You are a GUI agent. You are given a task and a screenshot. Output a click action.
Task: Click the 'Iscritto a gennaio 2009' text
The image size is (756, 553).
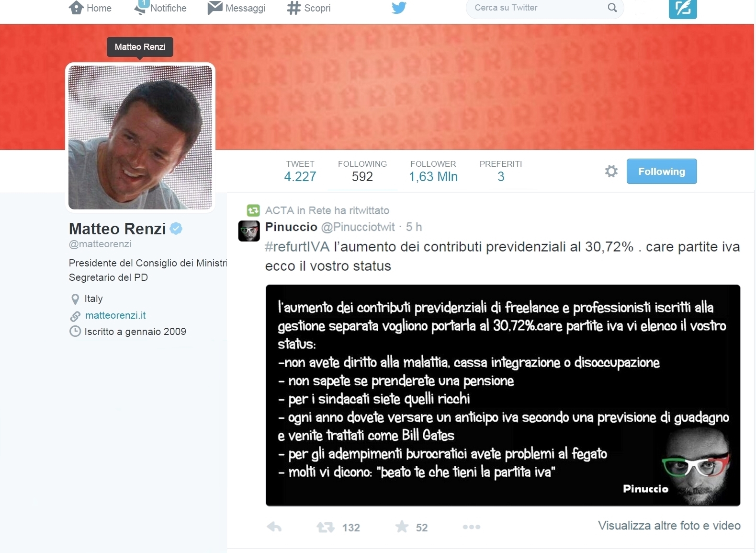135,332
